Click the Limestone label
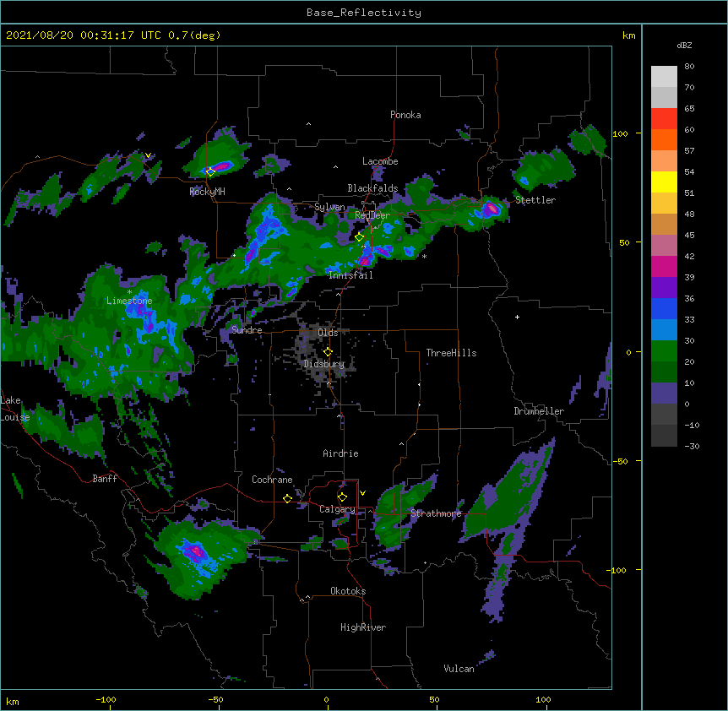This screenshot has height=711, width=728. pos(129,301)
